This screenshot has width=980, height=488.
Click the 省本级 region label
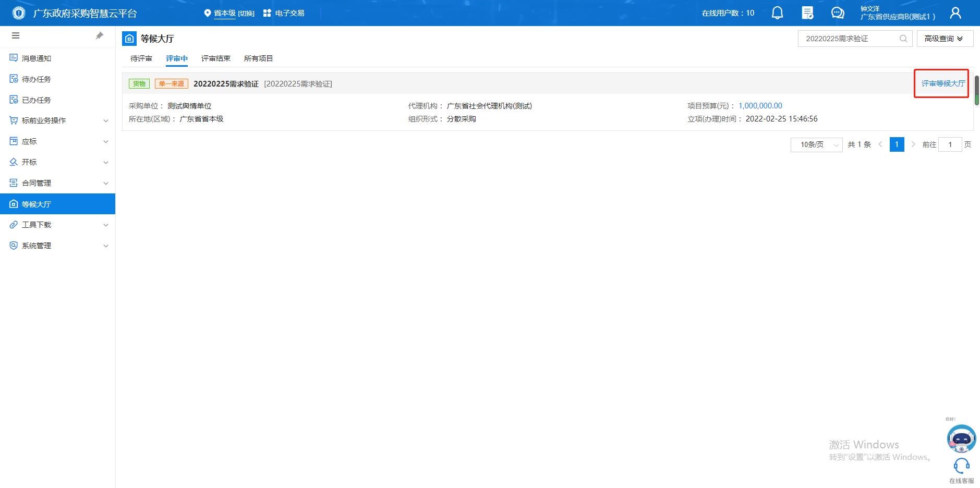tap(225, 13)
